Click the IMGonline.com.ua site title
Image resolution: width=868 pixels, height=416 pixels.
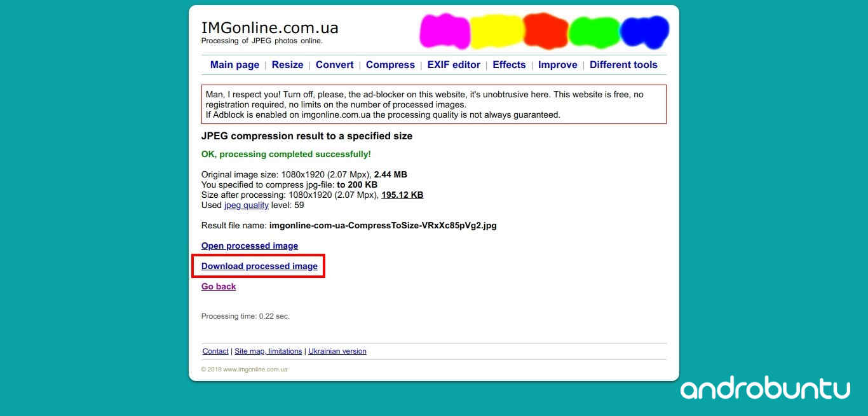269,28
